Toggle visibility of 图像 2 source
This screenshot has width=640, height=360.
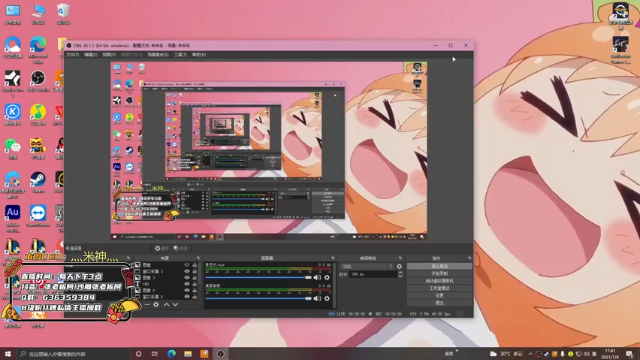tap(187, 290)
